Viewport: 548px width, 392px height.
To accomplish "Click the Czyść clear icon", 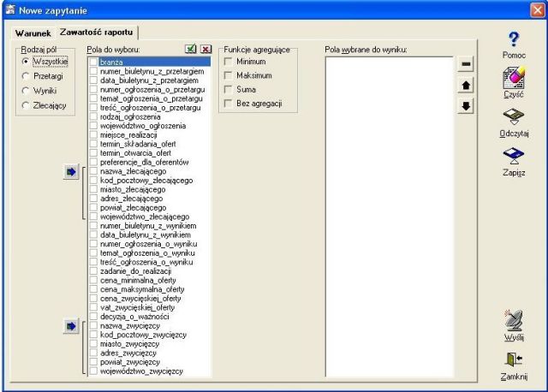I will (x=514, y=78).
